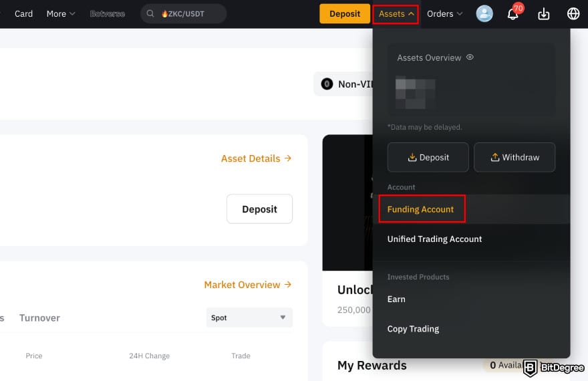Image resolution: width=588 pixels, height=381 pixels.
Task: Open Copy Trading entry
Action: click(471, 329)
